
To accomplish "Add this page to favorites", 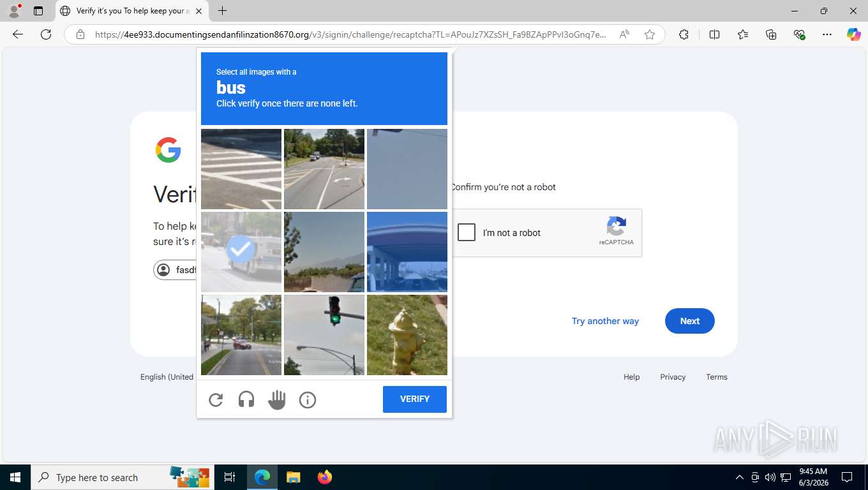I will [650, 34].
